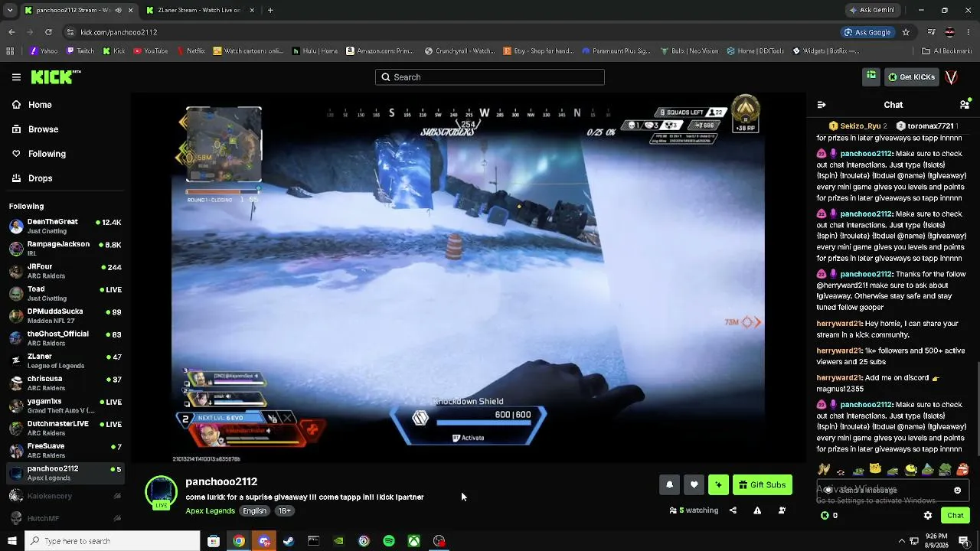
Task: Open the emoji picker in chat
Action: (x=957, y=490)
